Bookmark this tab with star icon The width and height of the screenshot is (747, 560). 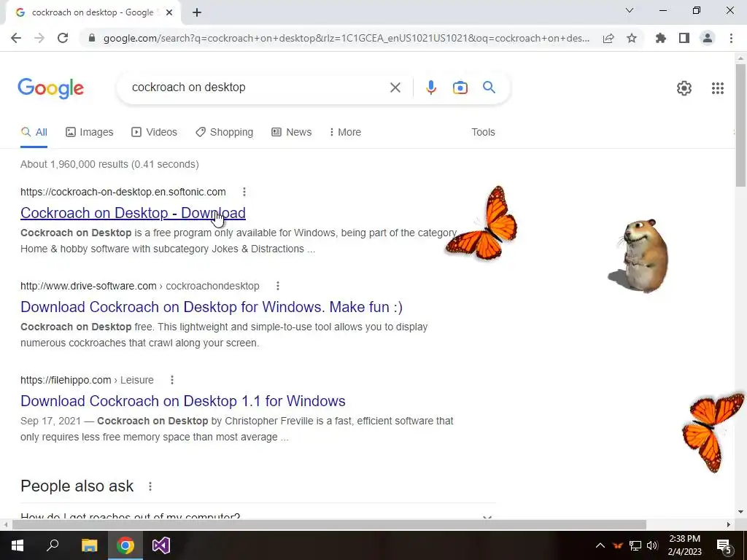[x=632, y=38]
